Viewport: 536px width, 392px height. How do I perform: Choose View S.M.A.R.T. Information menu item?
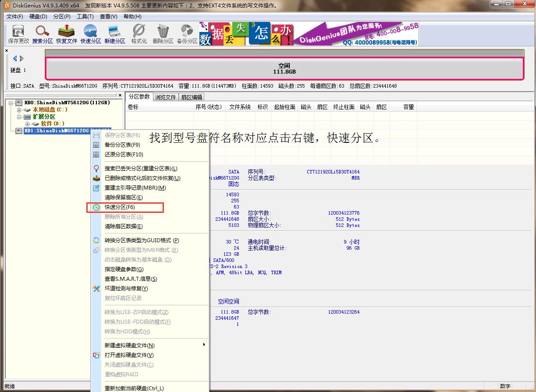[x=150, y=279]
